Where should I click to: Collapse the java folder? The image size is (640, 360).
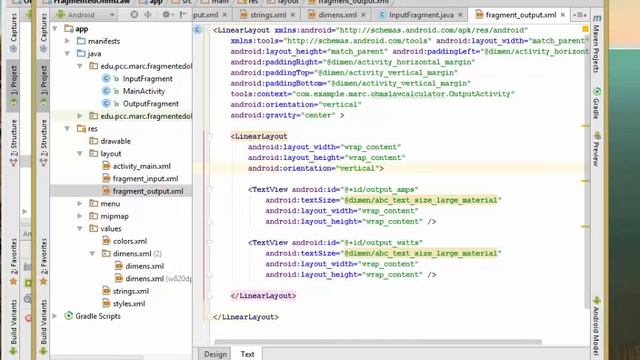coord(67,53)
